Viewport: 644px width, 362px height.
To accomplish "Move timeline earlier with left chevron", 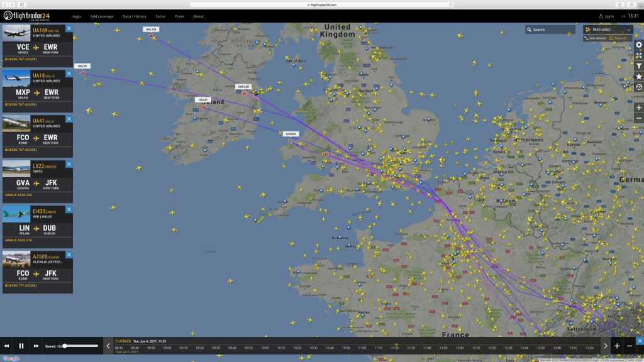I will click(108, 346).
